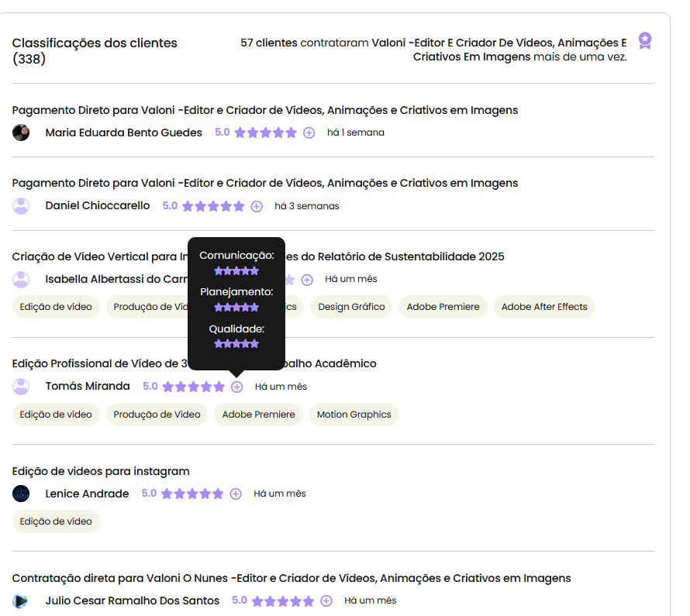Click Adobe Premiere tag in Isabella's review

click(443, 307)
